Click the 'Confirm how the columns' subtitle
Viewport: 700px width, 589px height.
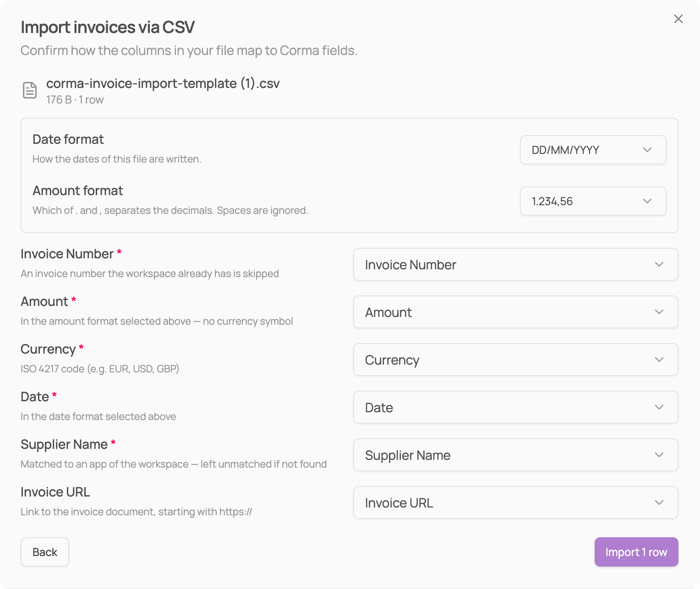(x=189, y=51)
